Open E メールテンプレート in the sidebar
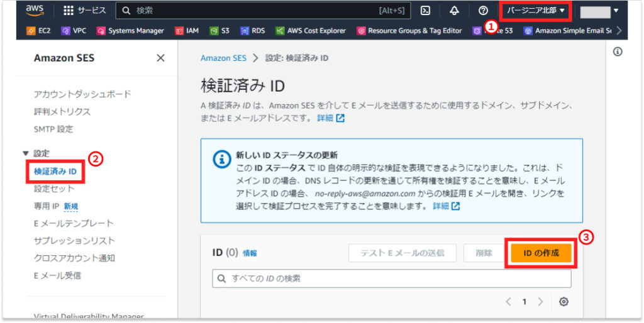This screenshot has width=644, height=323. pyautogui.click(x=74, y=223)
